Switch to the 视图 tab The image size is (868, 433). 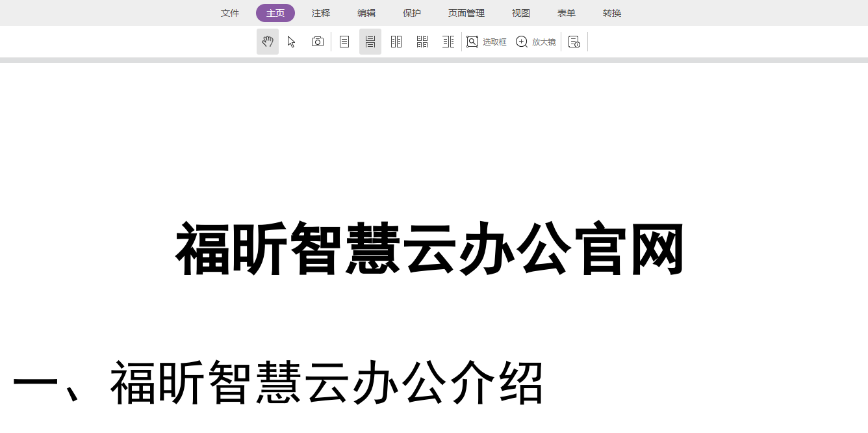520,13
